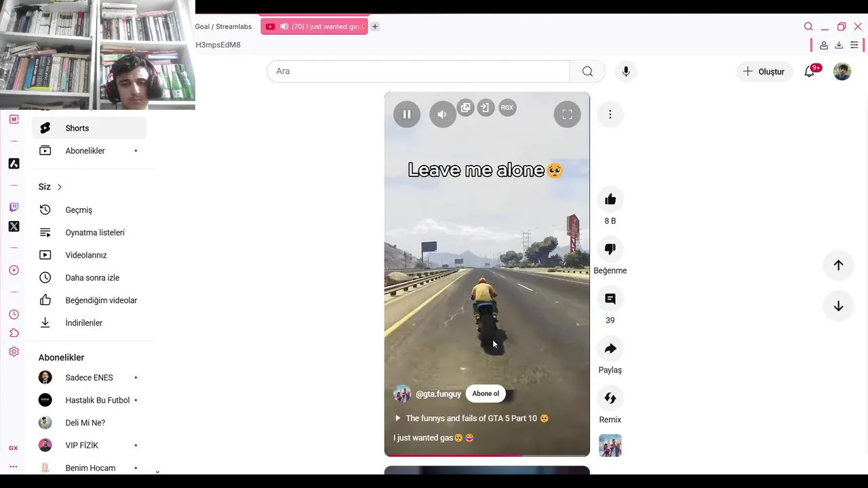Open the @gta.funguy channel

pos(438,394)
